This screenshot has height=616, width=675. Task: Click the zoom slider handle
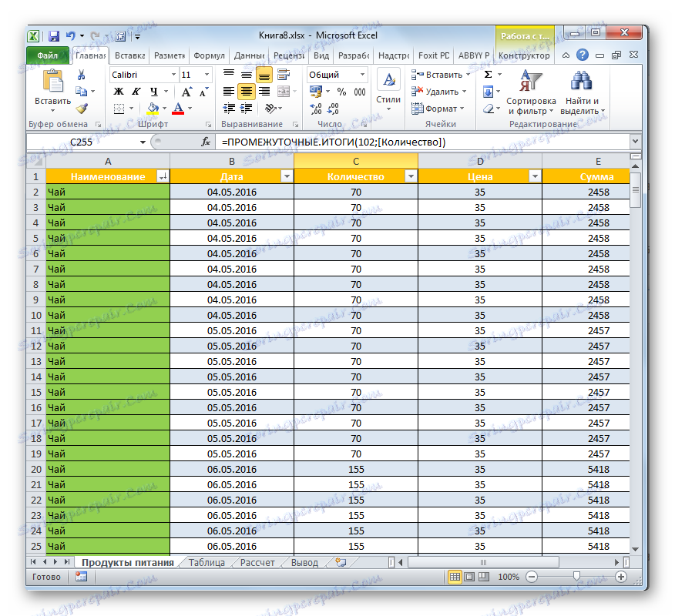click(x=576, y=577)
